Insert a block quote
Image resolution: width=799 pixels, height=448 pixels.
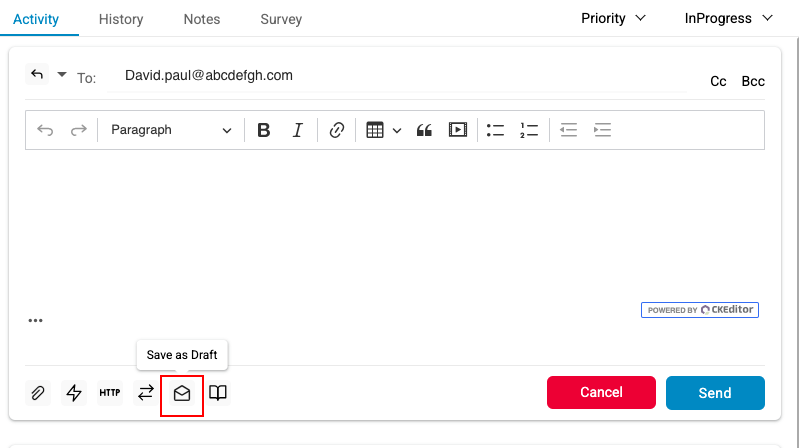pyautogui.click(x=423, y=130)
